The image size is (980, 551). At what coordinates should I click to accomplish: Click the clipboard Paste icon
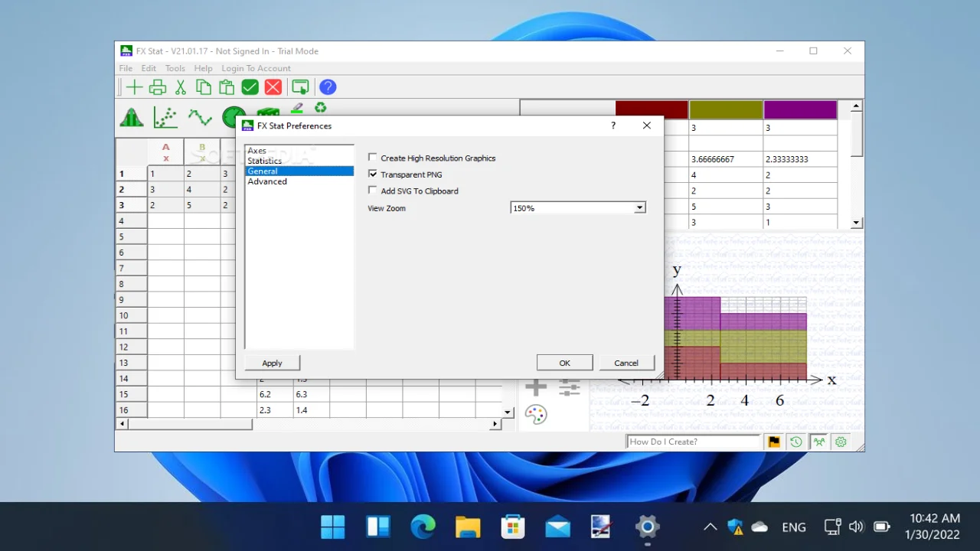(x=227, y=87)
